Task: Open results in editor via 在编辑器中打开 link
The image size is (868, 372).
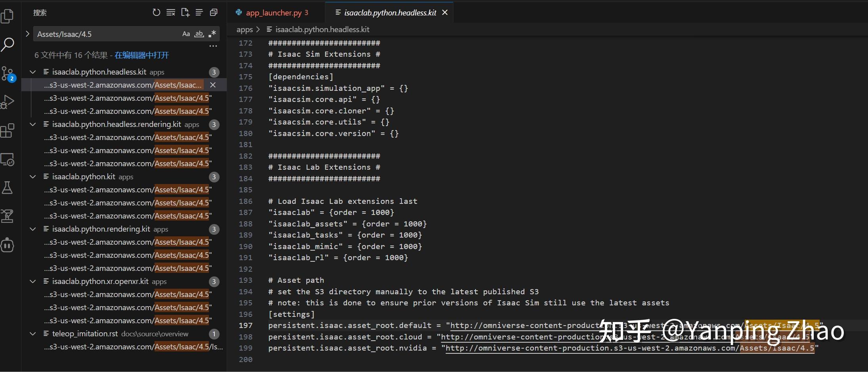Action: click(x=141, y=55)
